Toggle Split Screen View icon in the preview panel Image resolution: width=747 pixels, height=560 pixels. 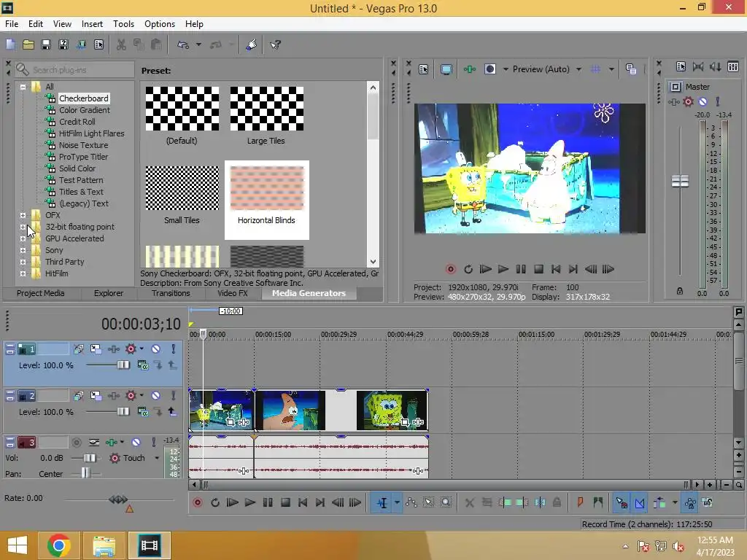tap(489, 69)
